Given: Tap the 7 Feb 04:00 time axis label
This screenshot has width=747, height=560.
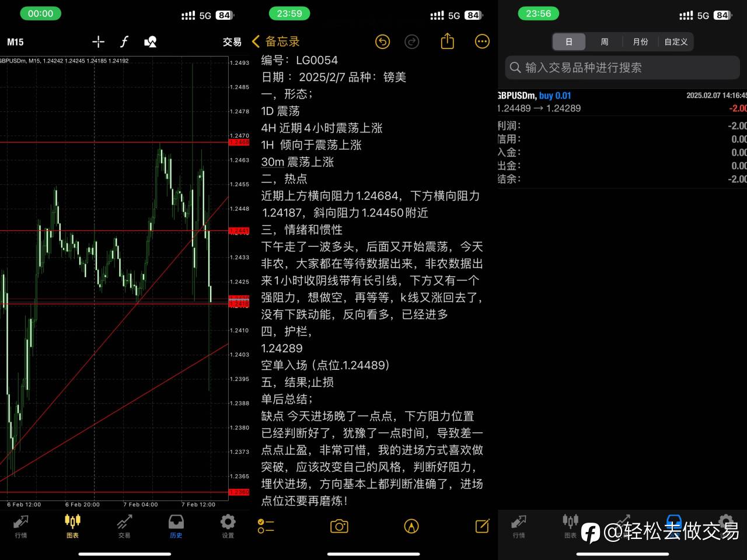Looking at the screenshot, I should click(x=141, y=505).
